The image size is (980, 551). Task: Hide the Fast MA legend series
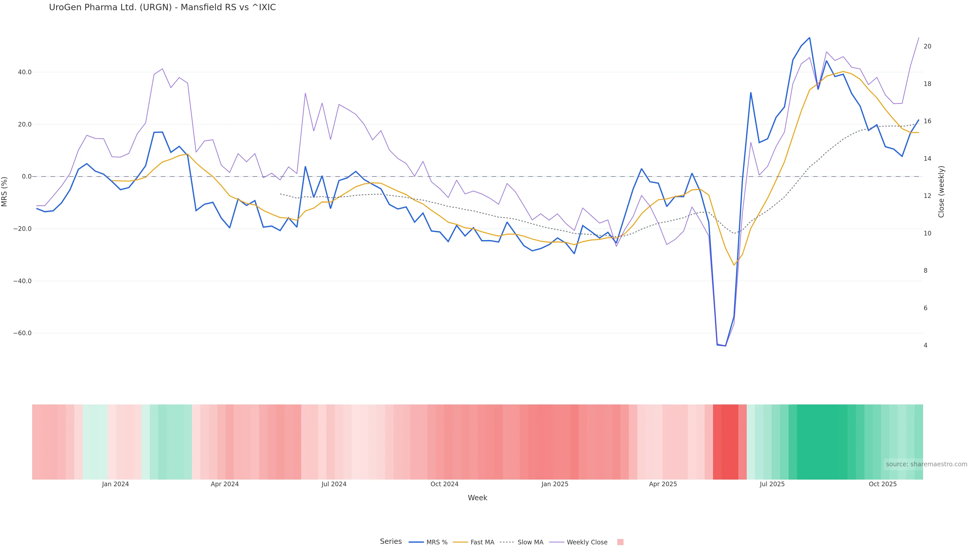[x=482, y=542]
